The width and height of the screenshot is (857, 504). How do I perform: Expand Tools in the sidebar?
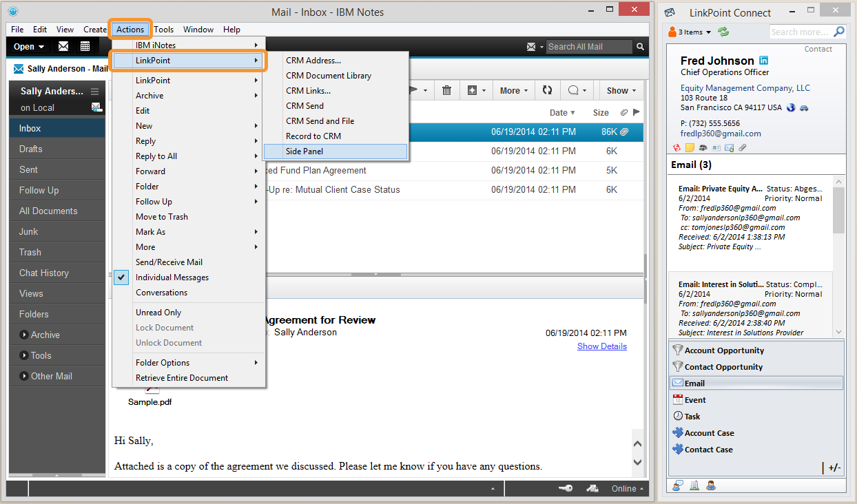pos(24,355)
